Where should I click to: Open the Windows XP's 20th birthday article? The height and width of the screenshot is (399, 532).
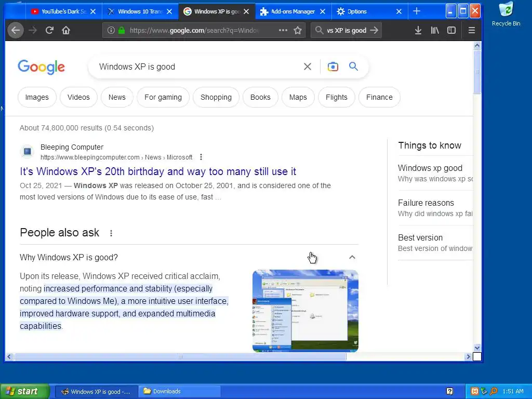pos(158,171)
